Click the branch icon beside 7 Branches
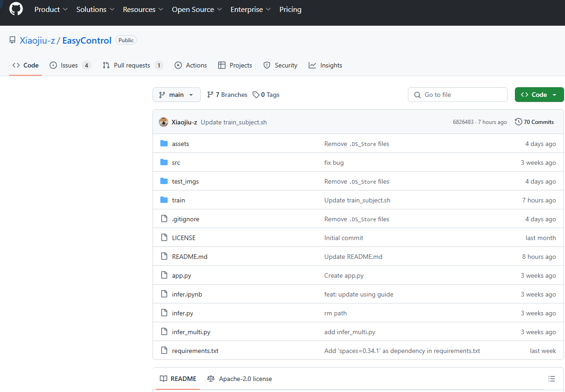The image size is (565, 392). [x=210, y=95]
